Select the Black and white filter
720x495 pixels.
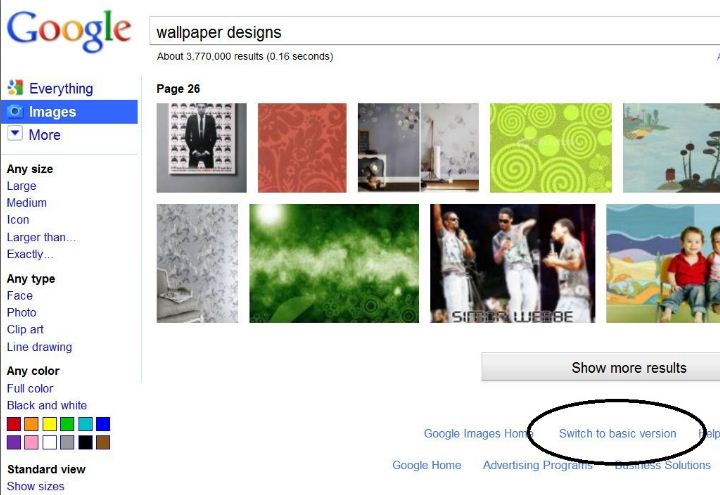[x=47, y=405]
